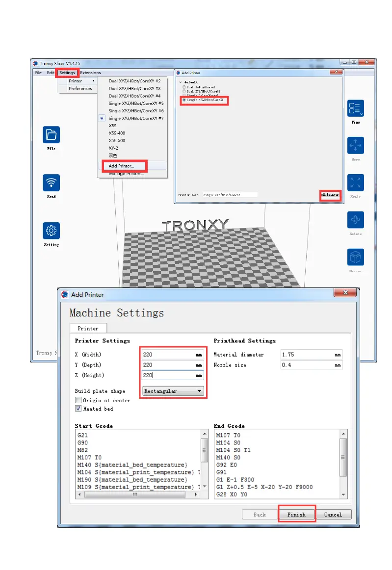
Task: Open Build plate shape Rectangular dropdown
Action: click(x=173, y=391)
